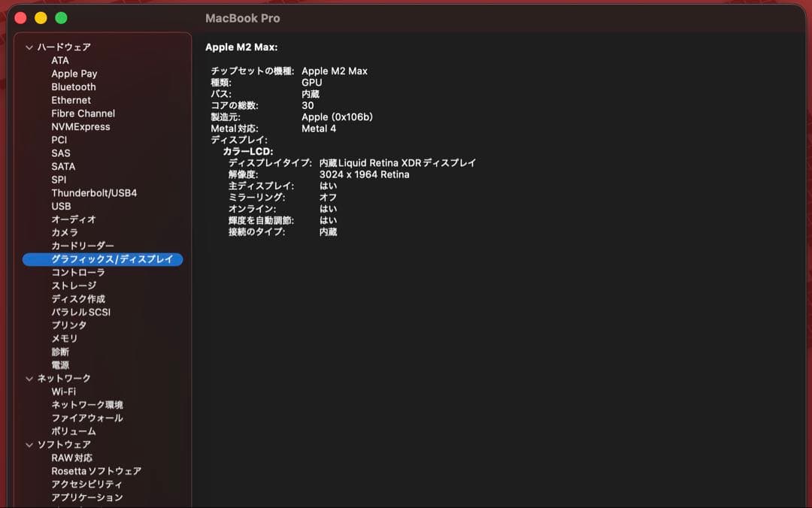812x508 pixels.
Task: Select Bluetooth in the sidebar
Action: coord(74,87)
